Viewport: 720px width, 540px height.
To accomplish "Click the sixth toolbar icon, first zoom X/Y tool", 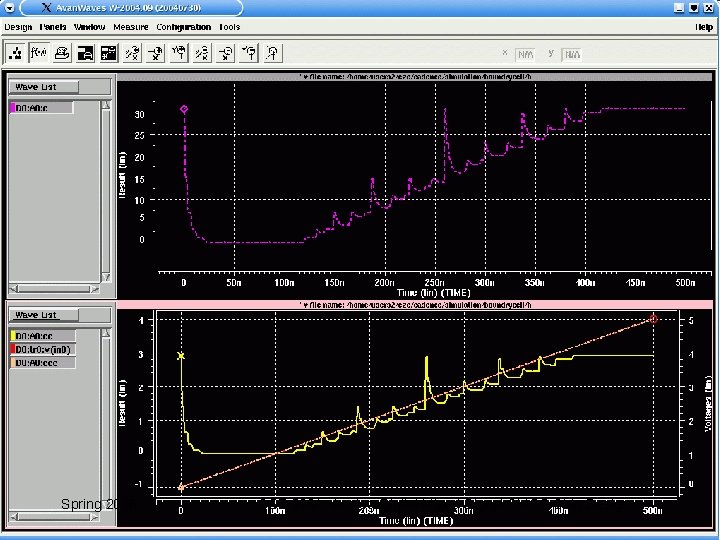I will tap(133, 52).
